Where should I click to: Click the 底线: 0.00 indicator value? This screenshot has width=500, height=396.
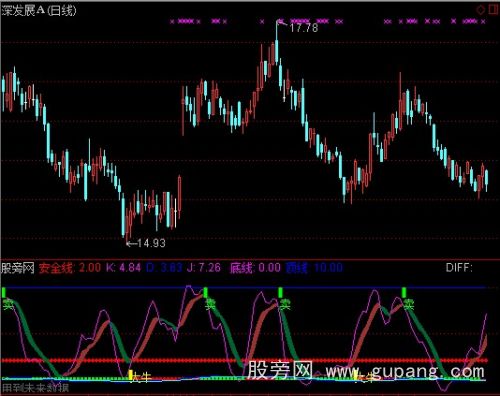coord(255,268)
